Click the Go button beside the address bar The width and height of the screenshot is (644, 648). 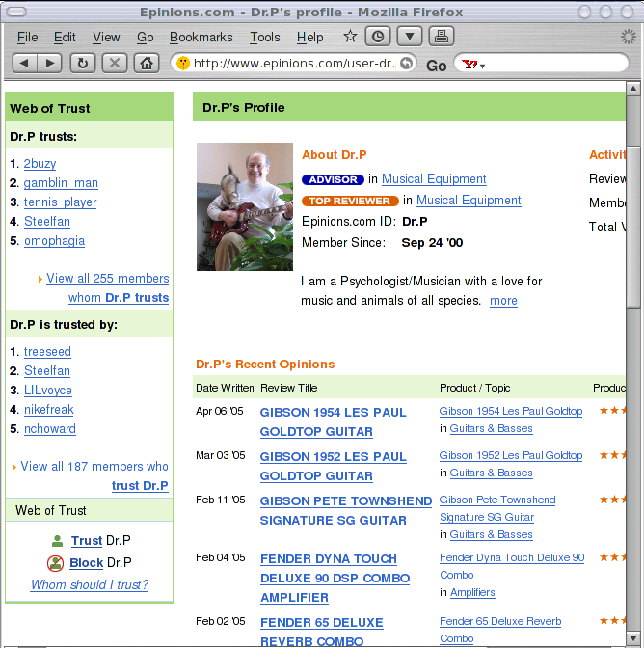pos(436,66)
